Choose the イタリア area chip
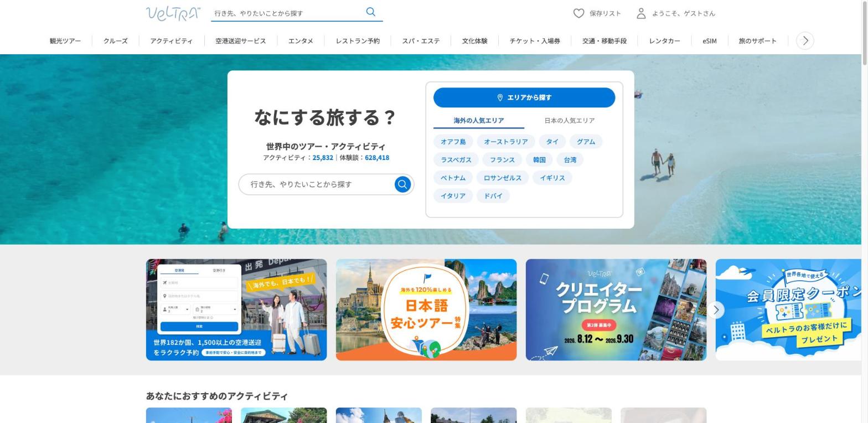 453,196
